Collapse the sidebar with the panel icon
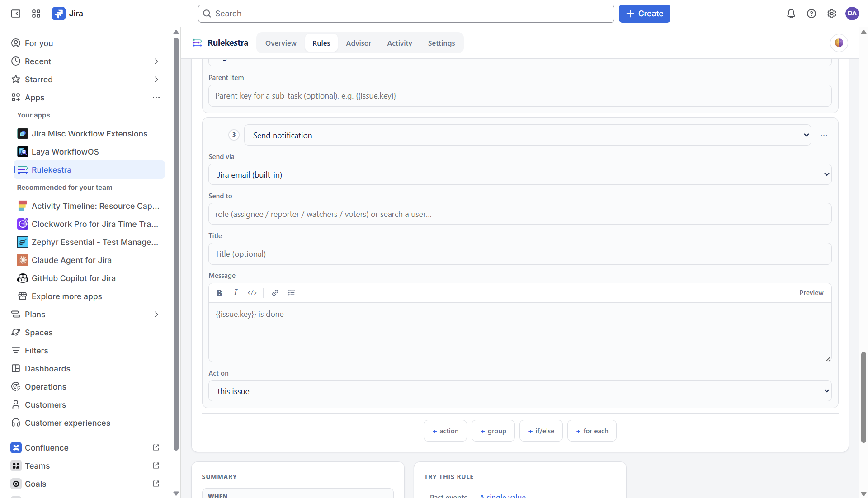This screenshot has width=868, height=498. point(16,14)
